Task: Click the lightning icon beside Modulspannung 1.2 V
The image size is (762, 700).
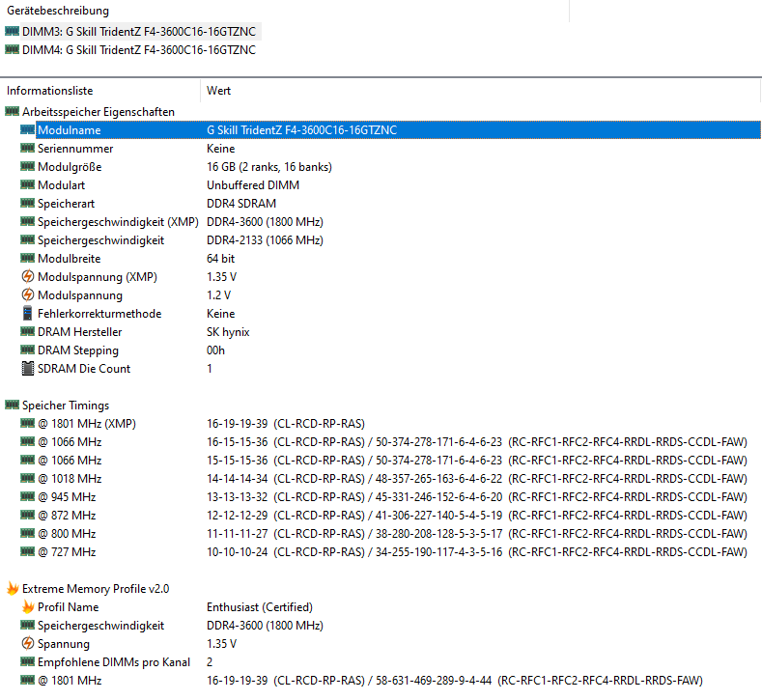Action: pos(28,294)
